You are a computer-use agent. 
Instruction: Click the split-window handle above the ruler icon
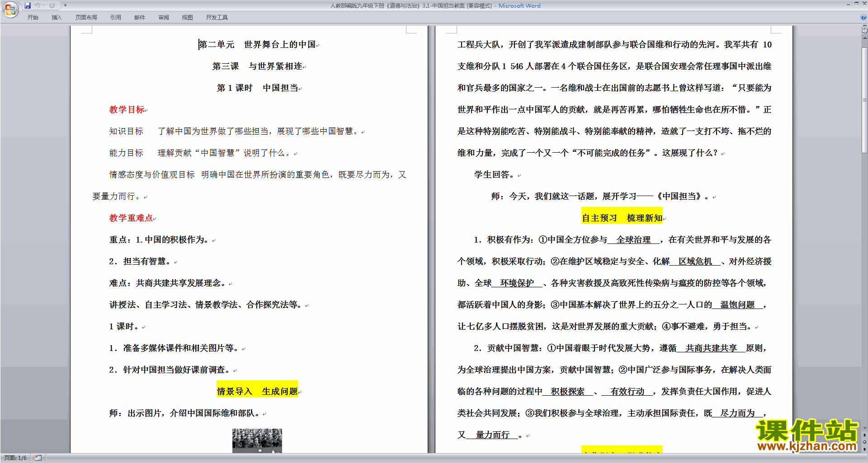(864, 26)
